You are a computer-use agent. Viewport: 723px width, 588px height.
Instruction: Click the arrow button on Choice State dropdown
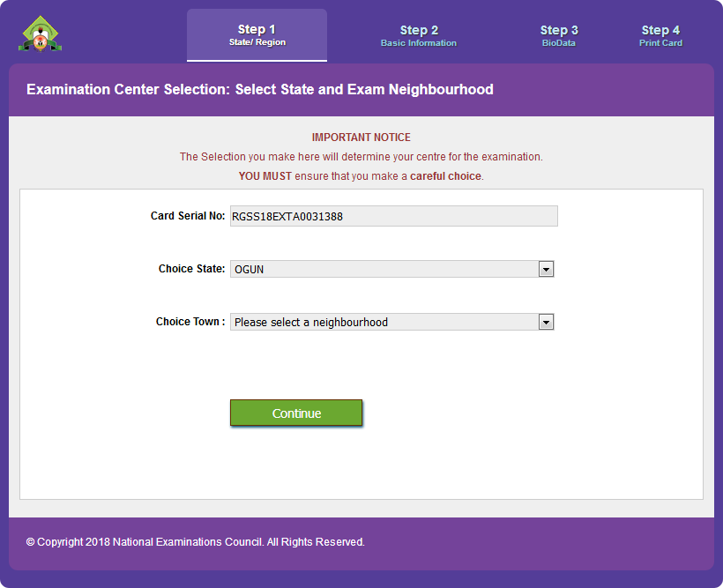(x=546, y=269)
